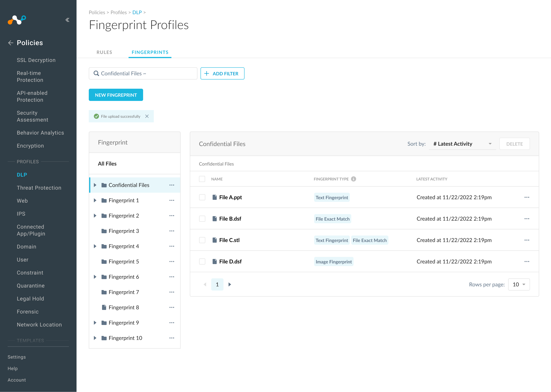
Task: Open Rows per page dropdown
Action: pos(519,284)
